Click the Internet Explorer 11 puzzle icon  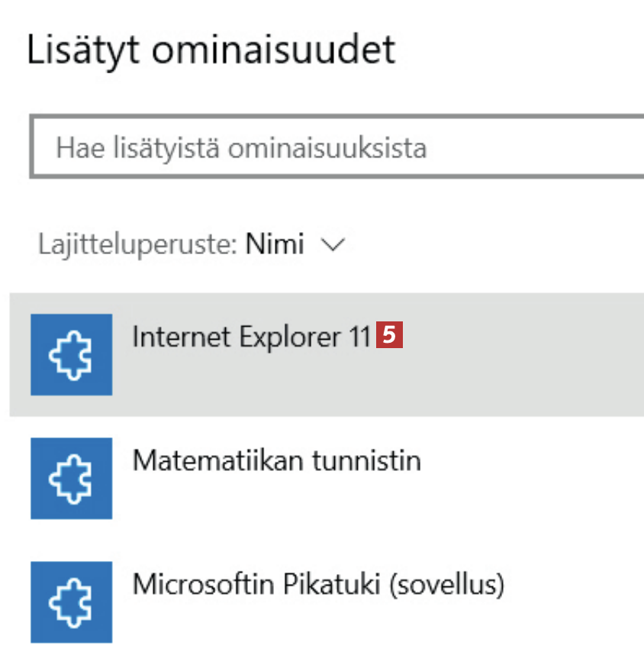(x=71, y=354)
